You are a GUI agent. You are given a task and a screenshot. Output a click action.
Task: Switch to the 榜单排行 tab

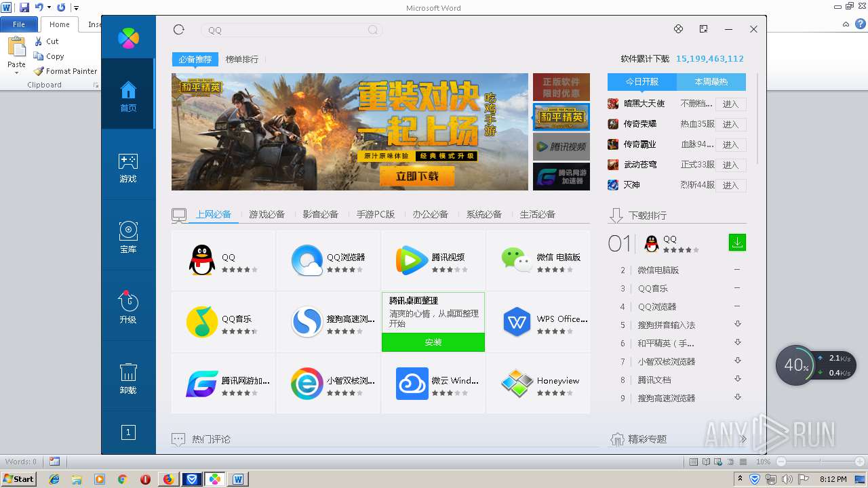(242, 60)
